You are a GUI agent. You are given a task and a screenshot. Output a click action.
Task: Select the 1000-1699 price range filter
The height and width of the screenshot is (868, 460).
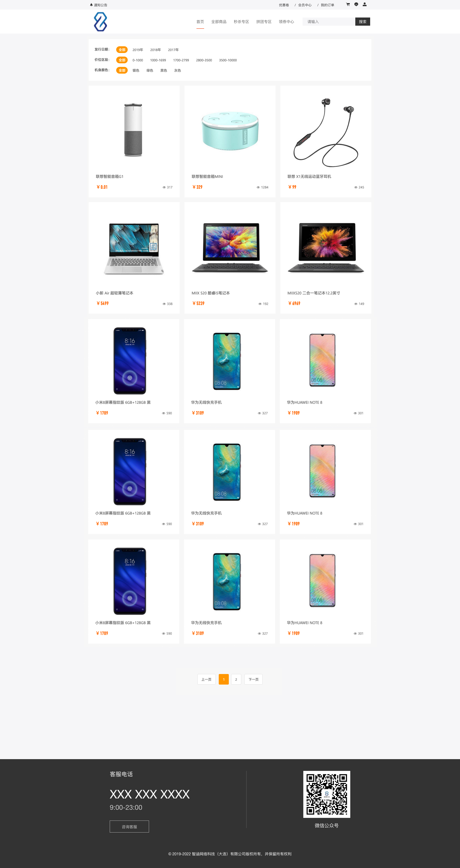[158, 60]
